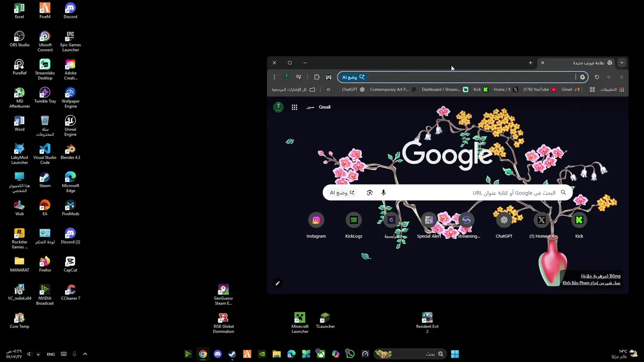
Task: Select the Visual Studio Code desktop icon
Action: tap(45, 154)
